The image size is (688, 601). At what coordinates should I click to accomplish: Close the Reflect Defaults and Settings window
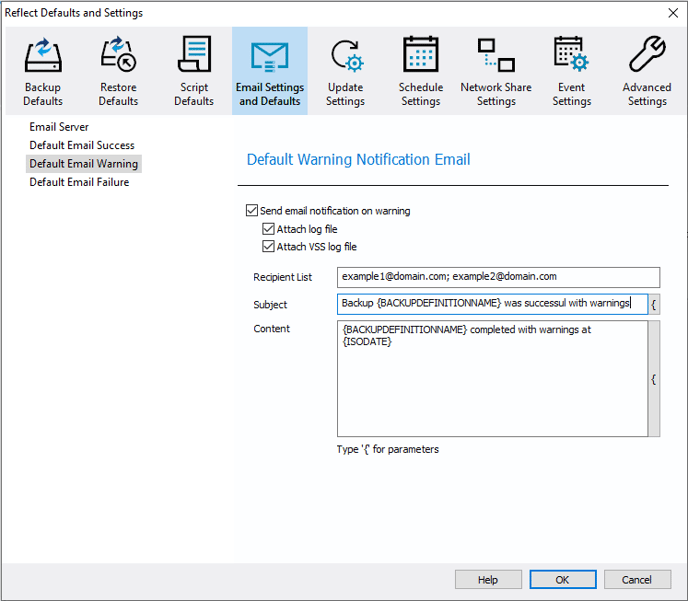673,13
